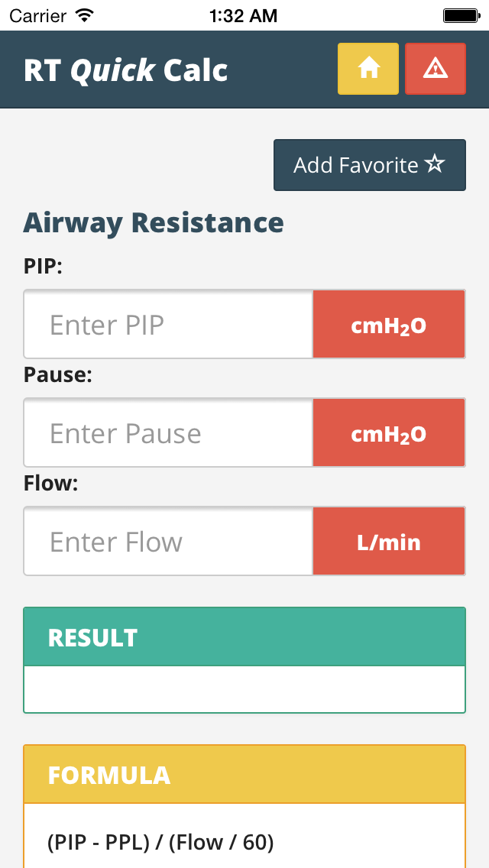This screenshot has width=489, height=868.
Task: Tap the cmH2O unit beside PIP
Action: tap(389, 325)
